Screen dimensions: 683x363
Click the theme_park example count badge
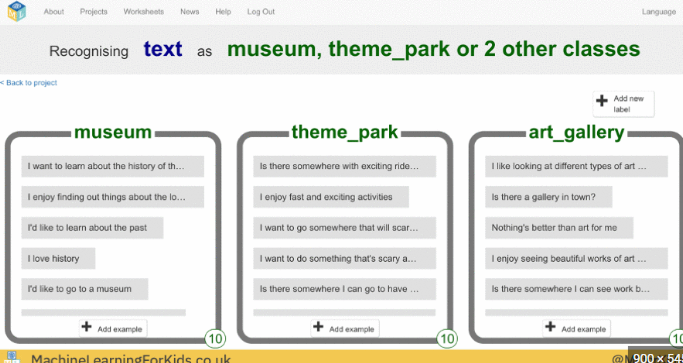coord(447,339)
